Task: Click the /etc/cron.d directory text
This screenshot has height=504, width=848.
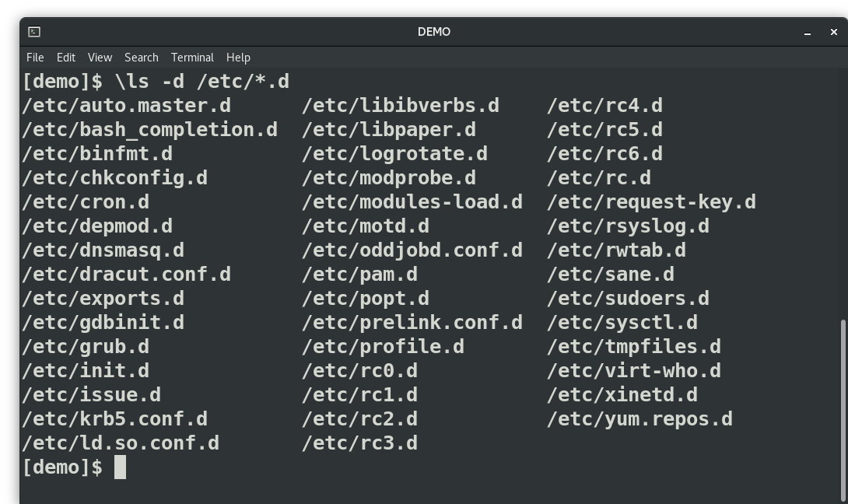Action: pyautogui.click(x=86, y=202)
